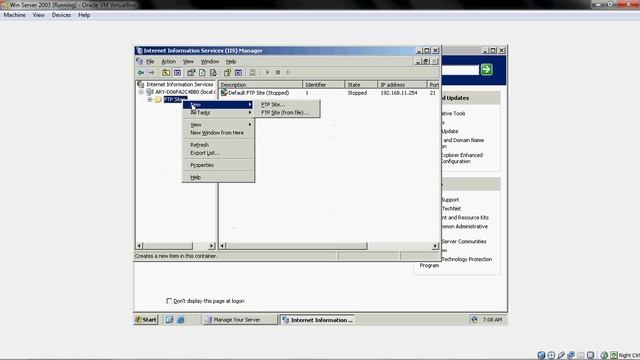Toggle the Show/Hide Console Tree toolbar icon

[x=177, y=73]
